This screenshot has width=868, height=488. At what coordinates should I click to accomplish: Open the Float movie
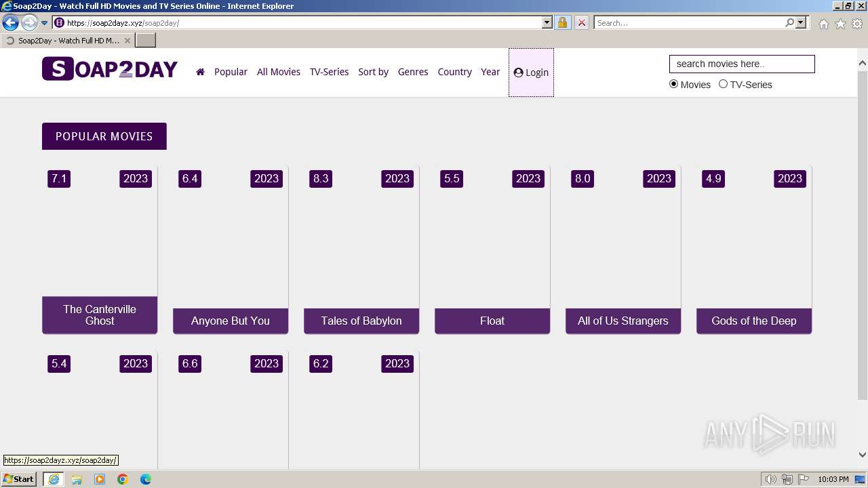(492, 249)
